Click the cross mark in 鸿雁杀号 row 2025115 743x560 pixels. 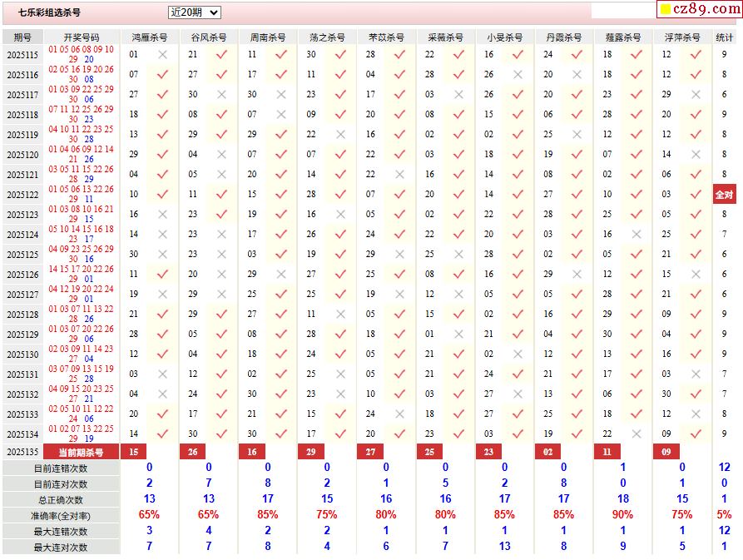(x=162, y=55)
